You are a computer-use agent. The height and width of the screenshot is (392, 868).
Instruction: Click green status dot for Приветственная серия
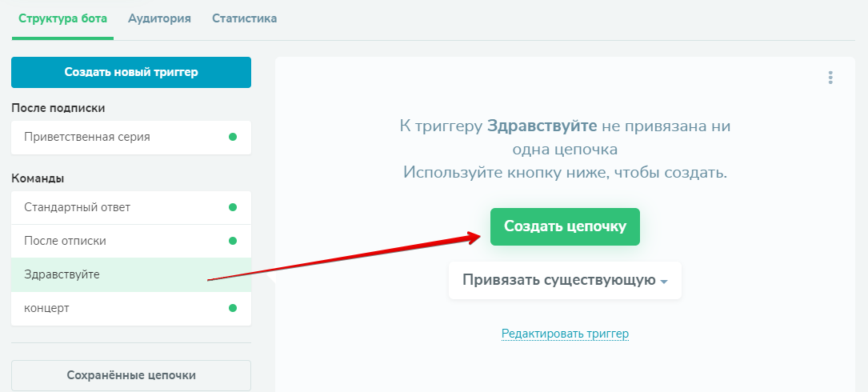(x=233, y=137)
